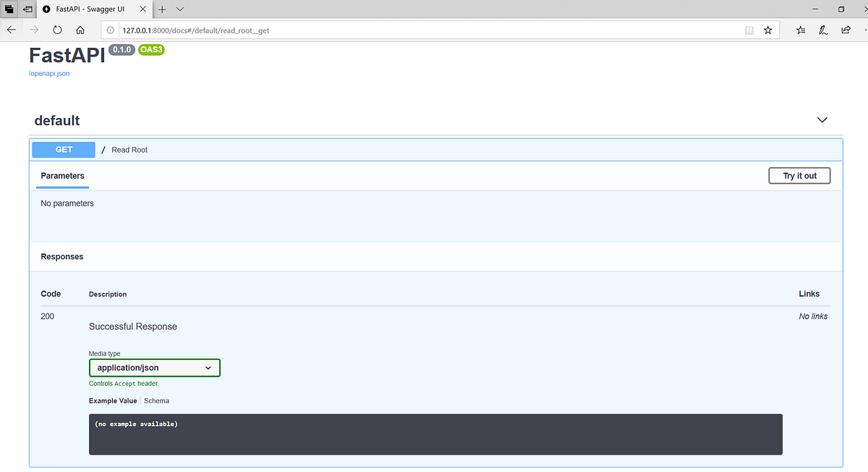The width and height of the screenshot is (868, 472).
Task: Go to the browser home page
Action: [x=80, y=30]
